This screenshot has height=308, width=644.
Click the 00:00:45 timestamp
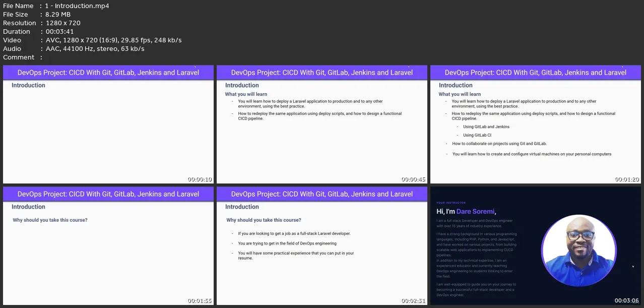coord(414,179)
